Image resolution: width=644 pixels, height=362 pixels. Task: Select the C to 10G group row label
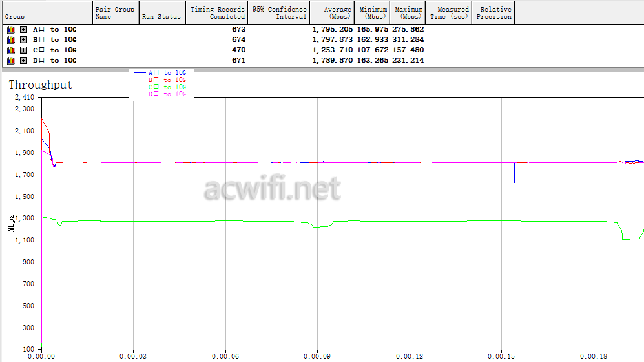point(55,50)
